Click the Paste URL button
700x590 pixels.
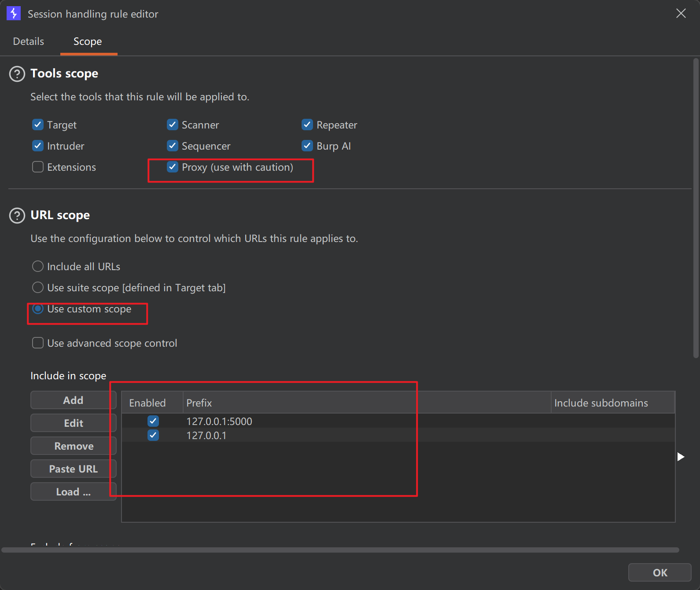pyautogui.click(x=74, y=469)
